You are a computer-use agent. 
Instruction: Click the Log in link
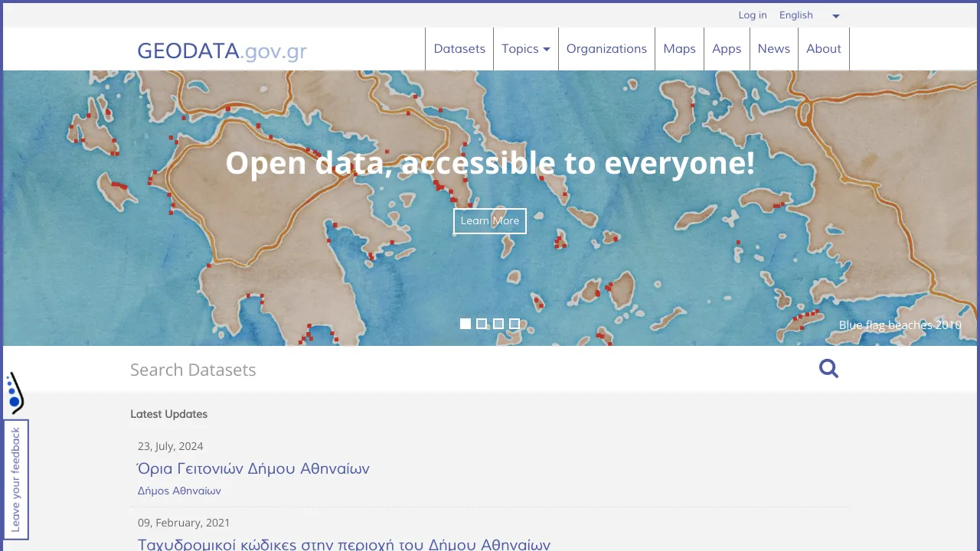tap(752, 15)
